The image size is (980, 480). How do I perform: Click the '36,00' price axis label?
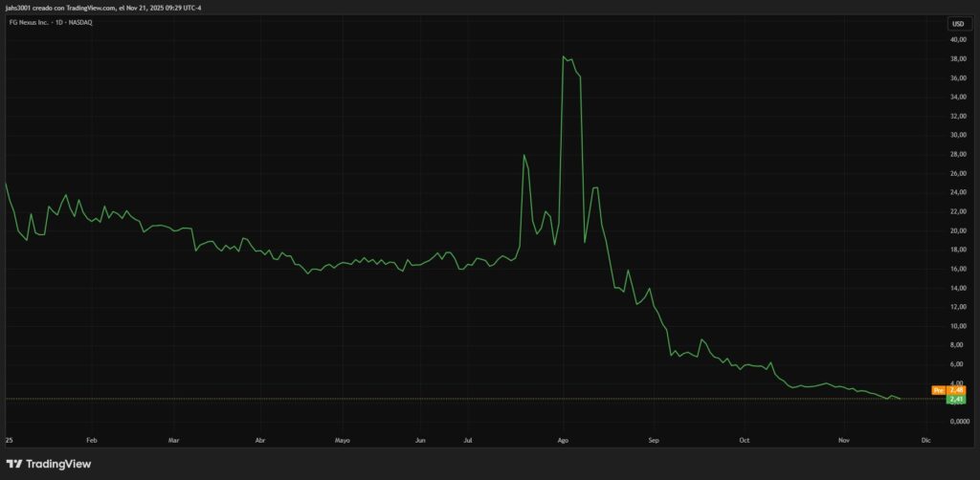click(x=958, y=78)
